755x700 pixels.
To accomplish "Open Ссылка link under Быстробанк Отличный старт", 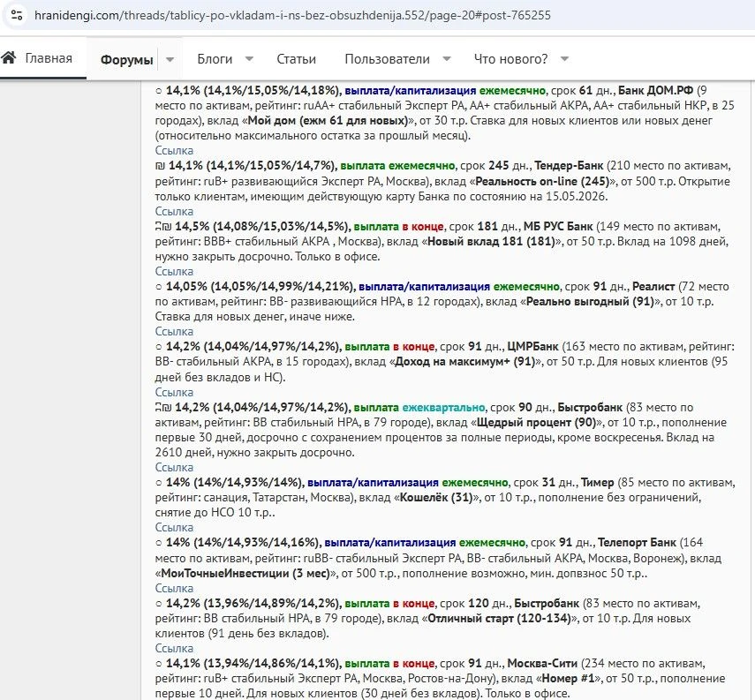I will click(x=174, y=649).
